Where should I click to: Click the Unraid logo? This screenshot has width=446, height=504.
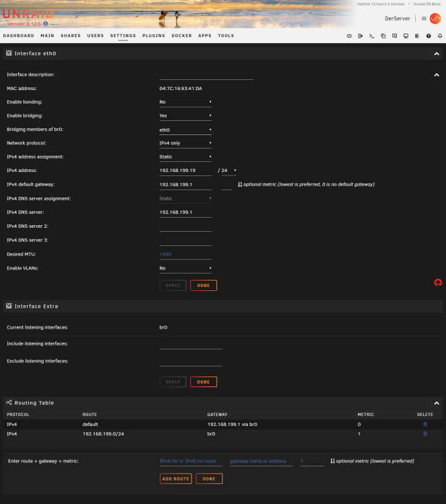(x=28, y=14)
